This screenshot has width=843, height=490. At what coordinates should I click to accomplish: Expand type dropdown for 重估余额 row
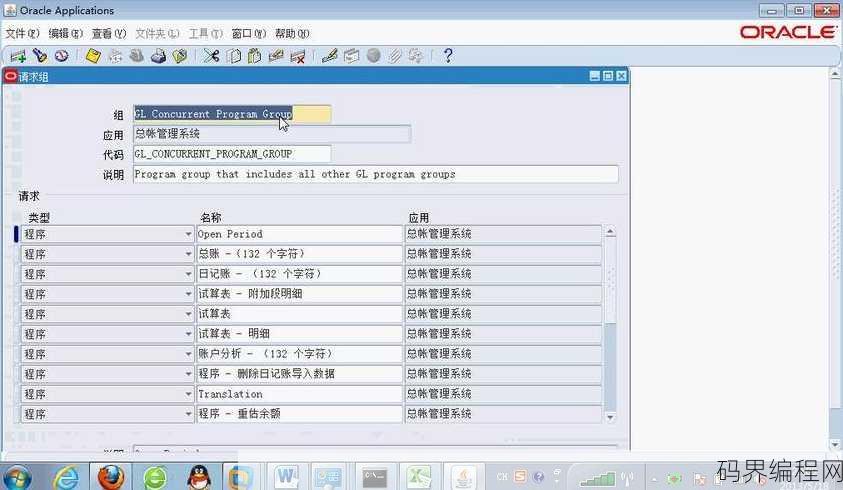188,414
